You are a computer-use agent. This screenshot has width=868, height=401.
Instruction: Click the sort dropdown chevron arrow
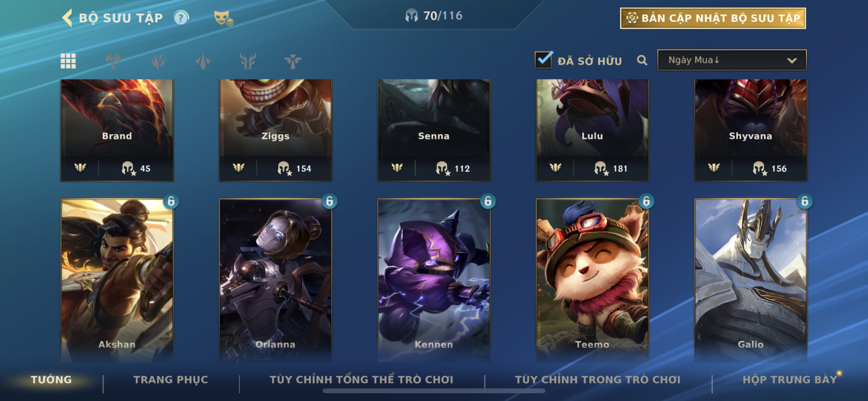point(792,61)
